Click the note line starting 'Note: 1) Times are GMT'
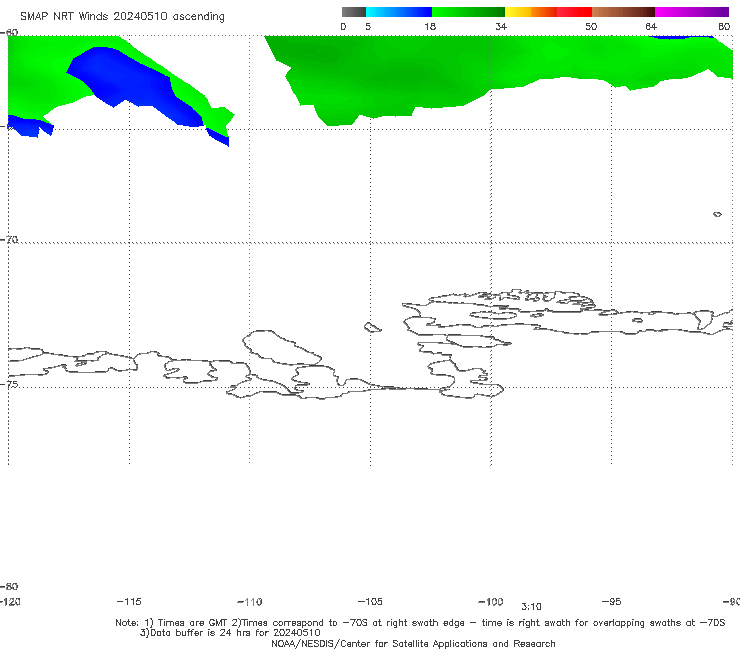 [x=420, y=623]
